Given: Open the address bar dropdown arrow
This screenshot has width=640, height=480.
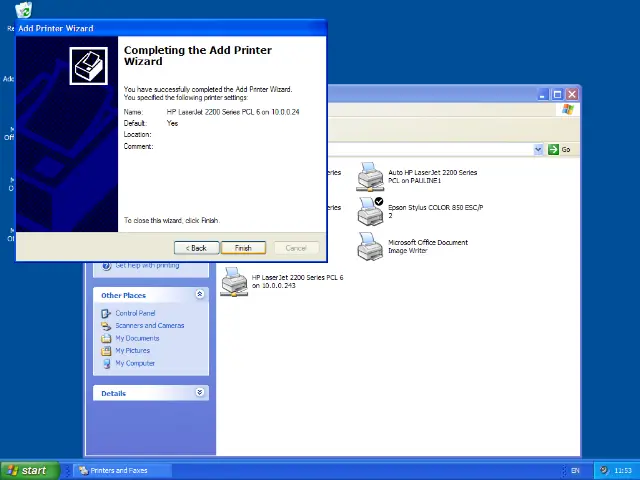Looking at the screenshot, I should [538, 149].
